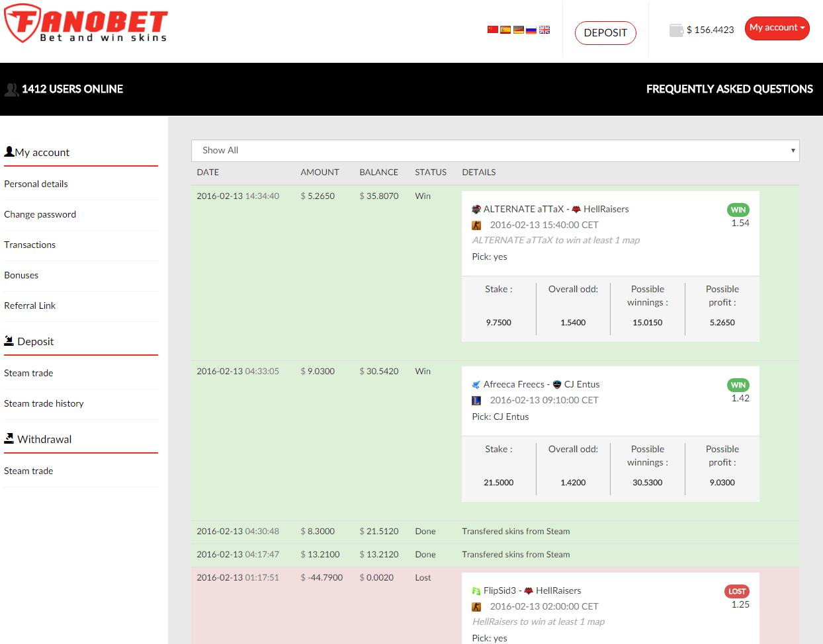The image size is (823, 644).
Task: Open Bonuses in sidebar
Action: point(21,275)
